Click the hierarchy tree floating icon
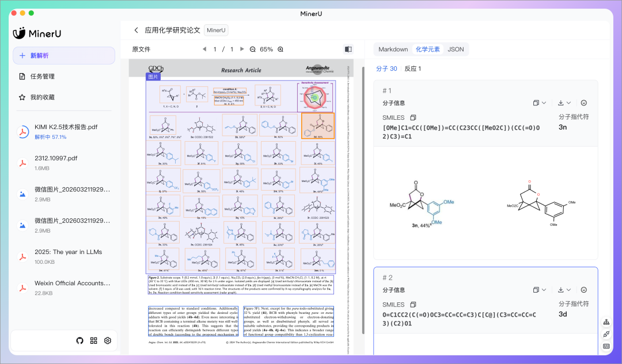The width and height of the screenshot is (622, 364). [606, 322]
